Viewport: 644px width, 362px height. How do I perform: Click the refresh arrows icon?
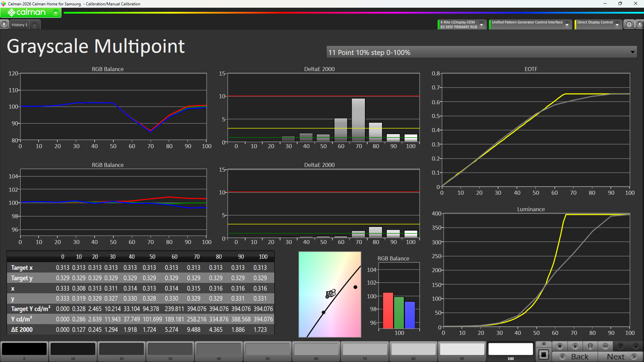click(x=621, y=346)
